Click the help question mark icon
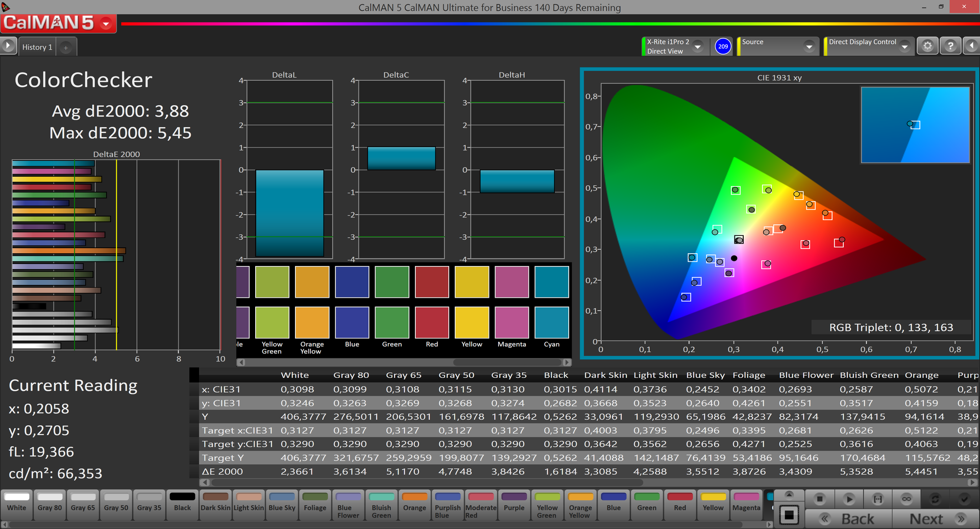Viewport: 980px width, 529px height. coord(950,46)
